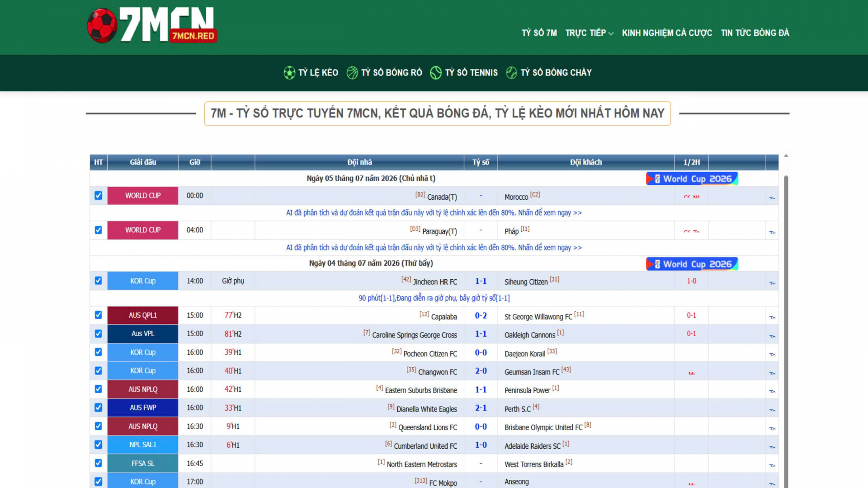Select team name Adelaide Raiders SC
This screenshot has width=868, height=488.
pos(532,446)
